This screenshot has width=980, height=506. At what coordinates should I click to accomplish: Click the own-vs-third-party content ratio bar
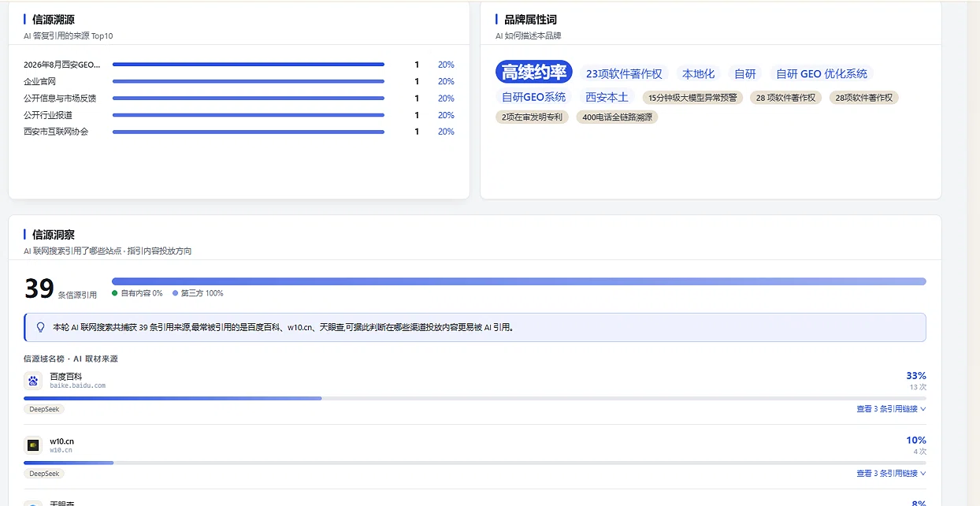pos(519,281)
